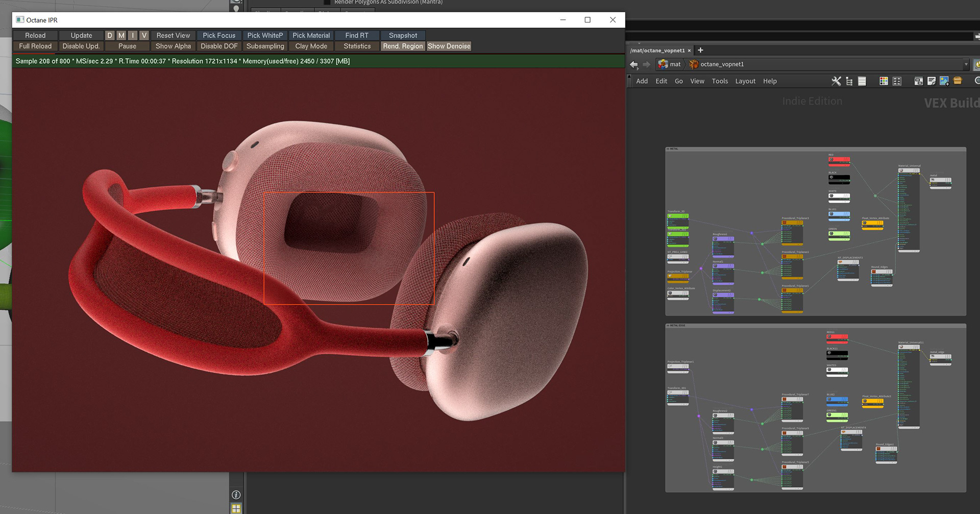Select the /mat/octane_vopnet1 tab
This screenshot has width=980, height=514.
[x=657, y=51]
